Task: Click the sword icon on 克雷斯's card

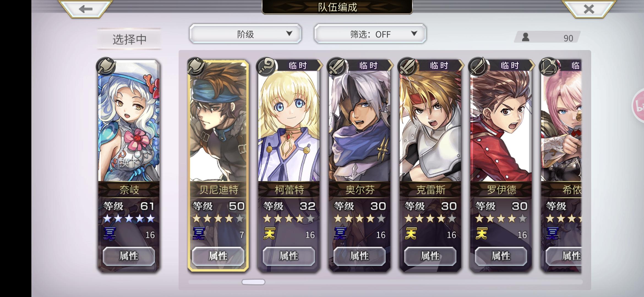Action: click(x=407, y=67)
